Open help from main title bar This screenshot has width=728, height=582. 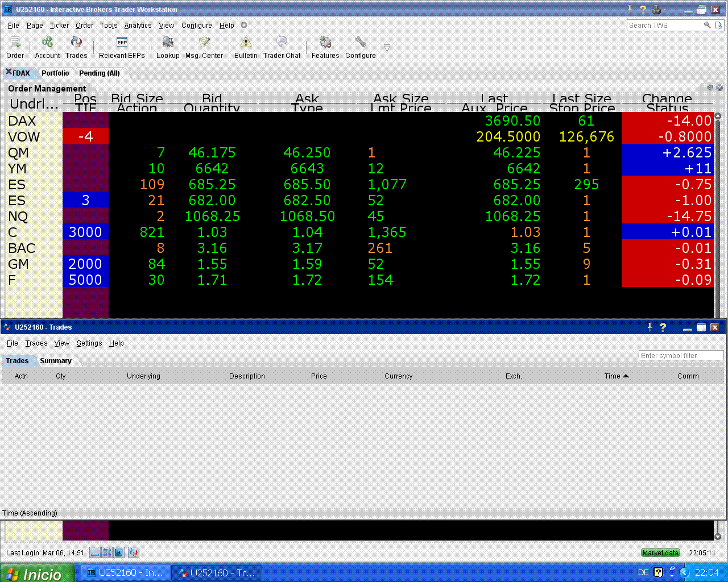coord(643,10)
